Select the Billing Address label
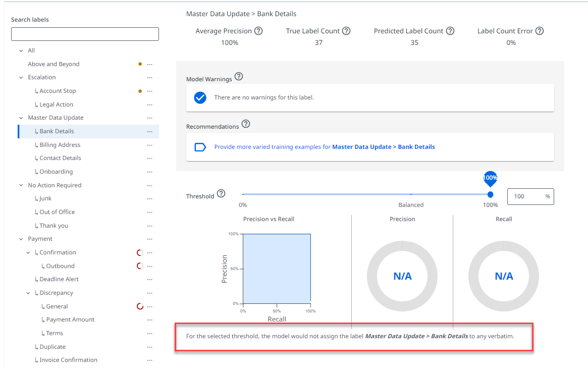This screenshot has height=368, width=588. 60,145
